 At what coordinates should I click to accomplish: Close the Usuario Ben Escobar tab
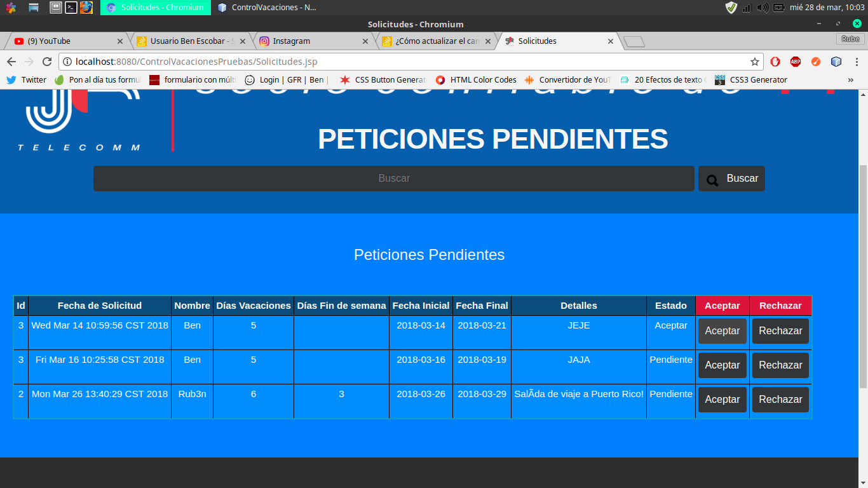[243, 41]
